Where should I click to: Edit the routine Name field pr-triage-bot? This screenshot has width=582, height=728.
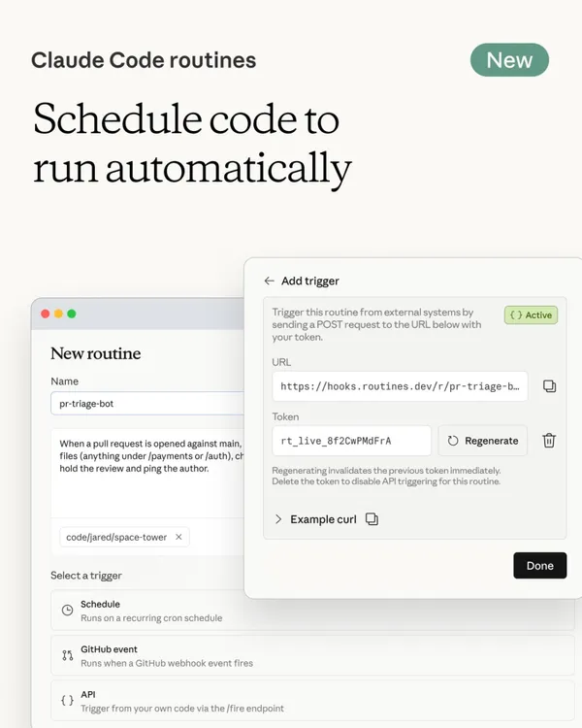click(x=147, y=404)
